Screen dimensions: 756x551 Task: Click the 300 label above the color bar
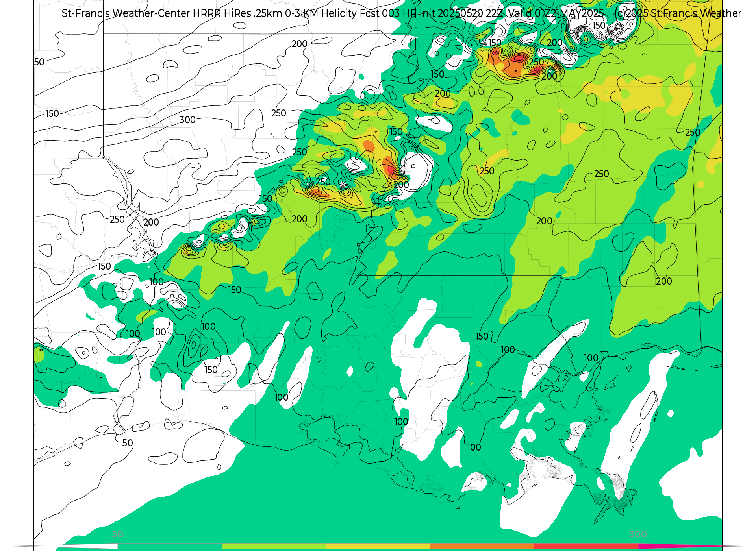(x=638, y=534)
